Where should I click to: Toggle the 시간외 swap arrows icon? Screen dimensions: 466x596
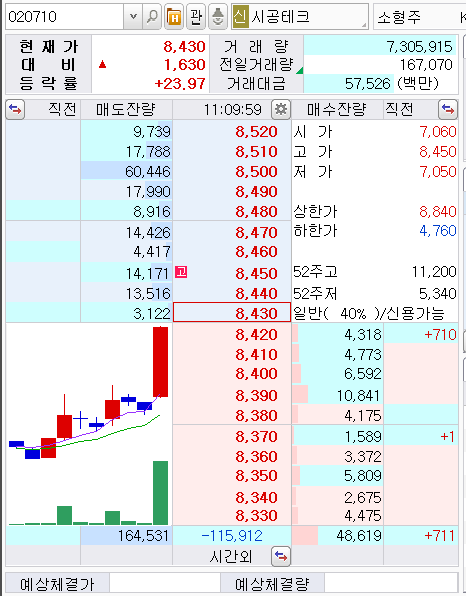point(281,556)
